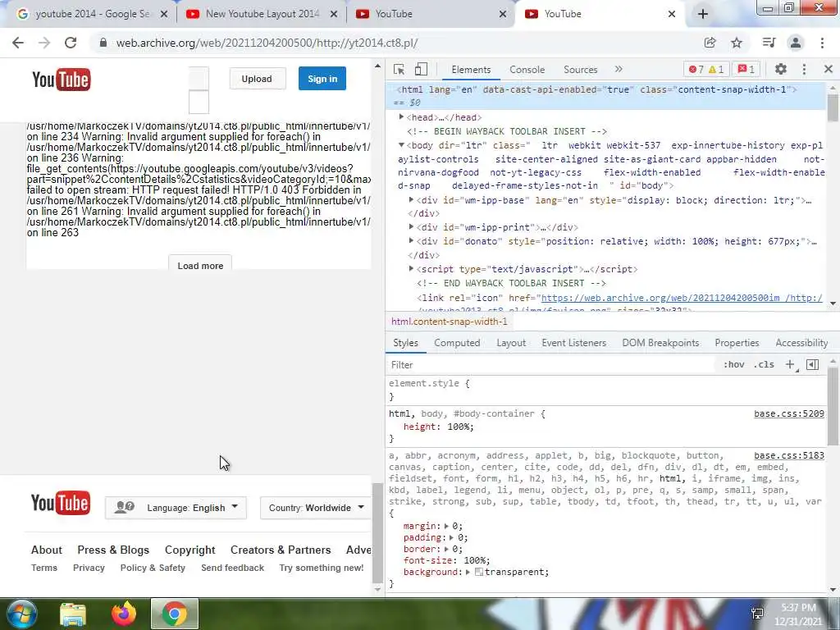Expand the head element node
The height and width of the screenshot is (630, 840).
(x=401, y=117)
